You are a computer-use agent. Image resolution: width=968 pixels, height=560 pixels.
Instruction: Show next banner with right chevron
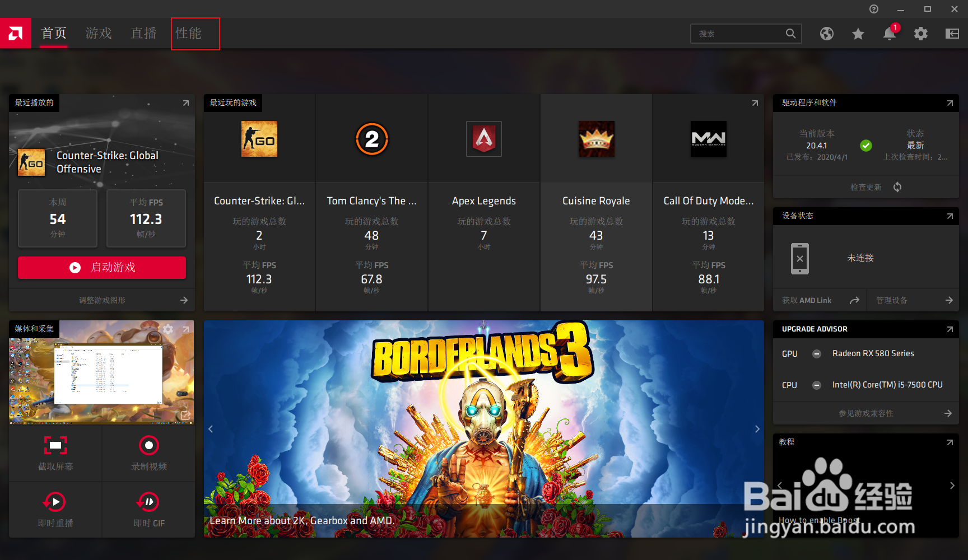pyautogui.click(x=757, y=429)
